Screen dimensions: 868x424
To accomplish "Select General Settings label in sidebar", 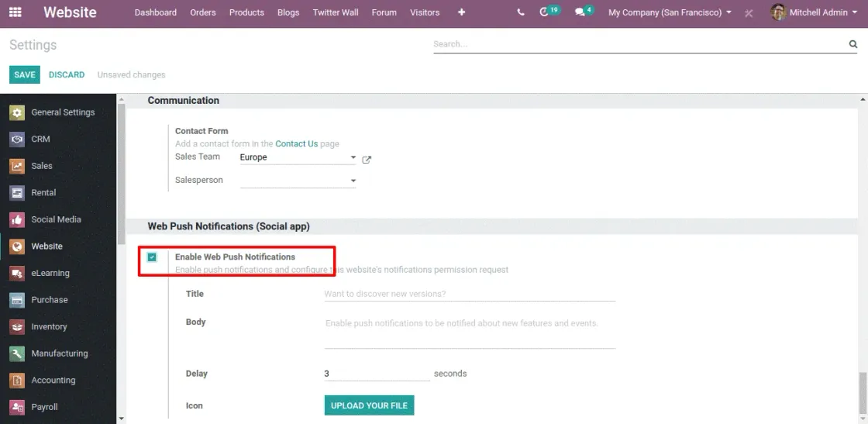I will click(63, 112).
